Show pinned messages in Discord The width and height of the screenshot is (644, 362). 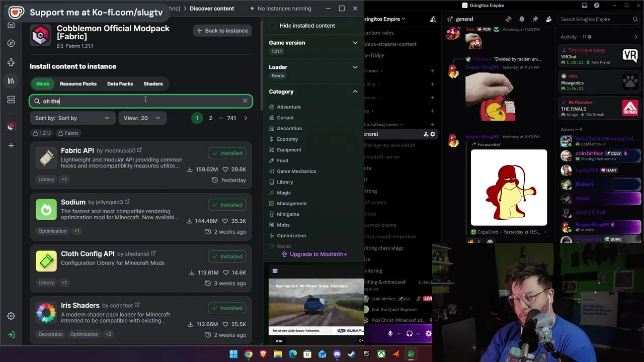click(535, 19)
